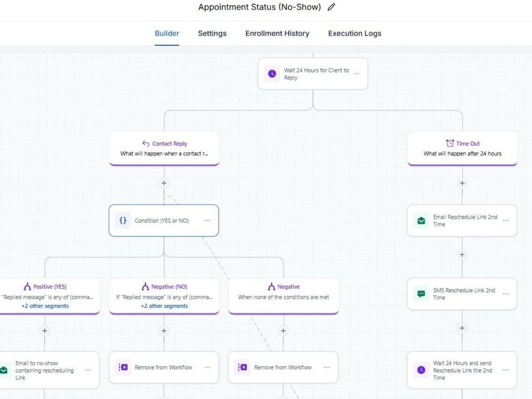Click the envelope icon on Email to no-show node
Image resolution: width=532 pixels, height=399 pixels.
(x=4, y=370)
